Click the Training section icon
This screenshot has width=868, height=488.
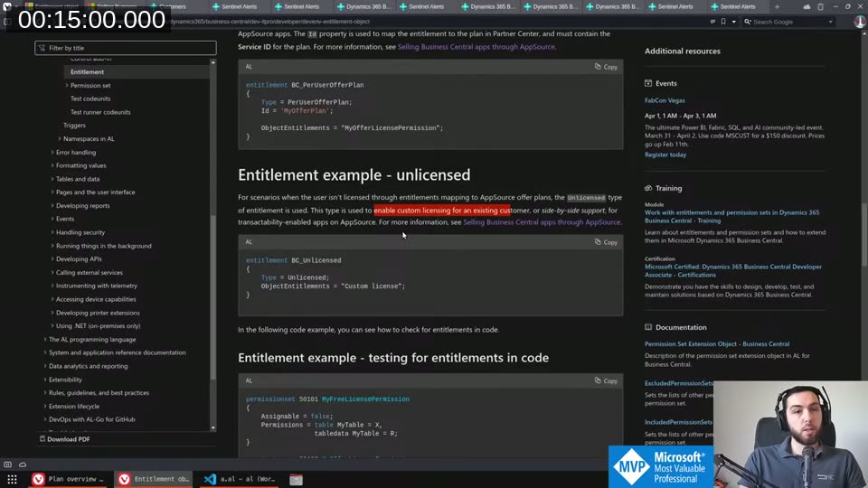648,188
